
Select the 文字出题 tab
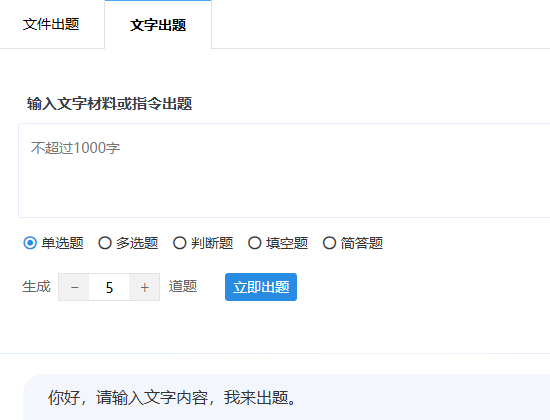[x=158, y=25]
